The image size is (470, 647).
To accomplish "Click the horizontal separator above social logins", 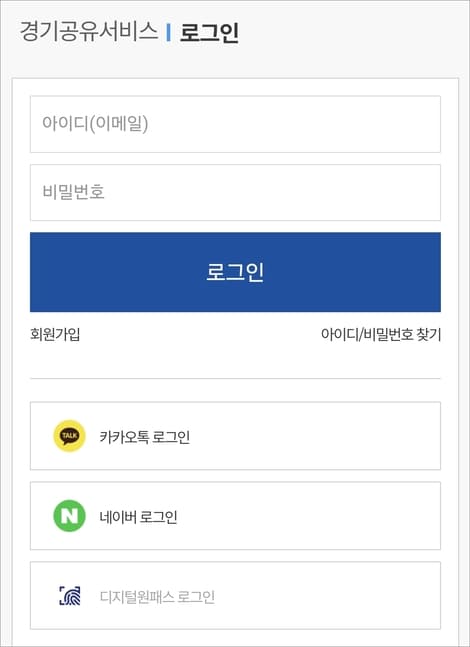I will click(x=235, y=378).
